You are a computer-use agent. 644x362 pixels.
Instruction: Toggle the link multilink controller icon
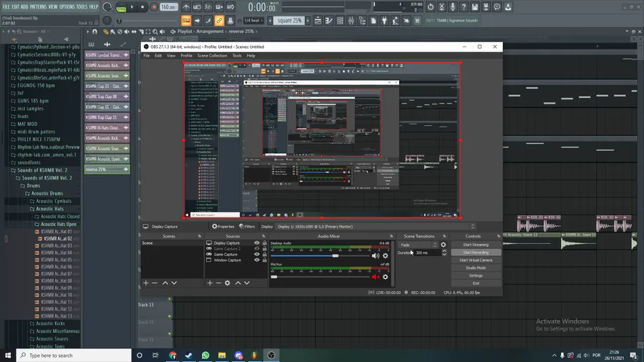[x=220, y=21]
